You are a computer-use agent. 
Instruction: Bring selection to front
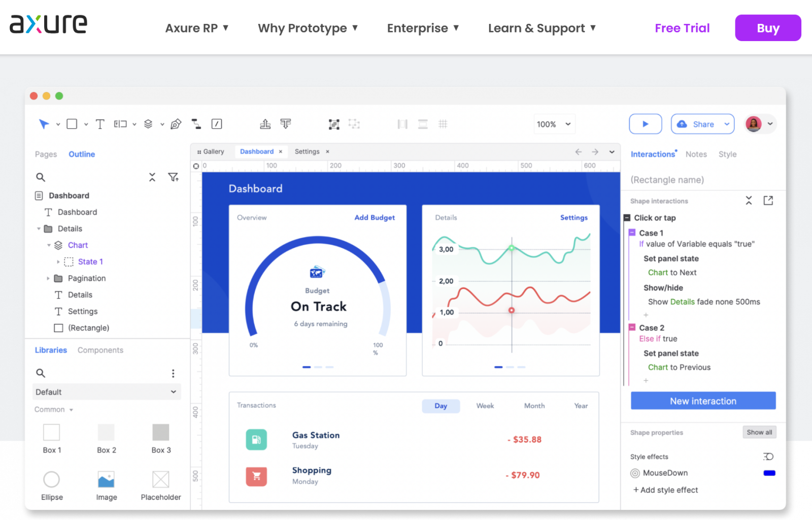pos(265,124)
